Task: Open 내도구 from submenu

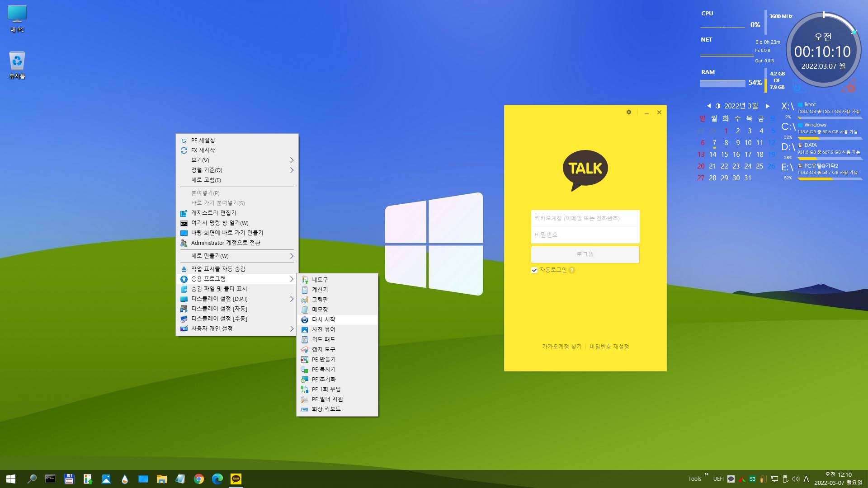Action: [x=337, y=280]
